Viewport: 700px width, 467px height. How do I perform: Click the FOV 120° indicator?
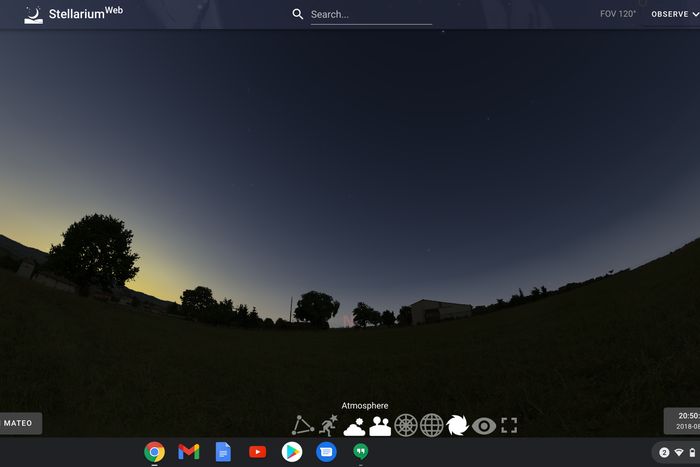pos(618,14)
